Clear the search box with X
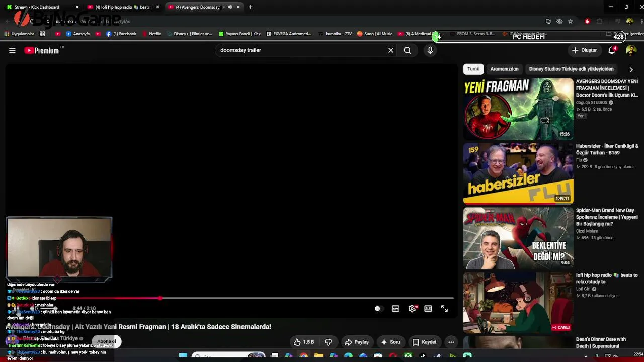The height and width of the screenshot is (362, 644). pyautogui.click(x=391, y=50)
